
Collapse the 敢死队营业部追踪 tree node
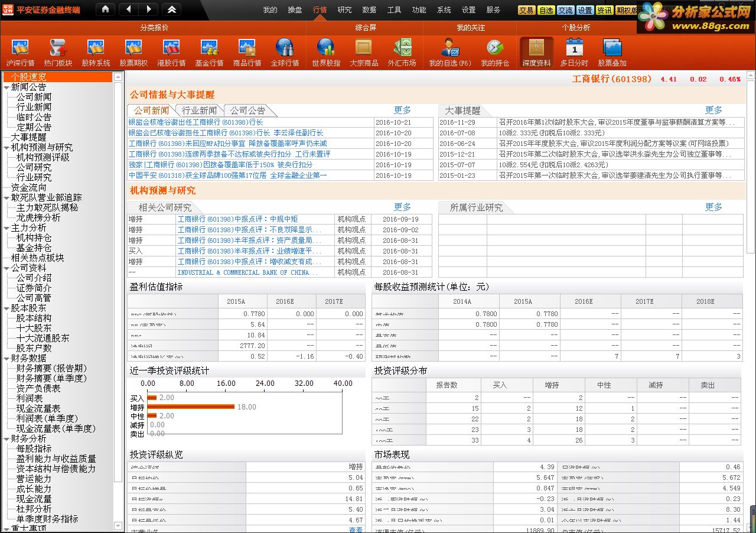coord(6,197)
